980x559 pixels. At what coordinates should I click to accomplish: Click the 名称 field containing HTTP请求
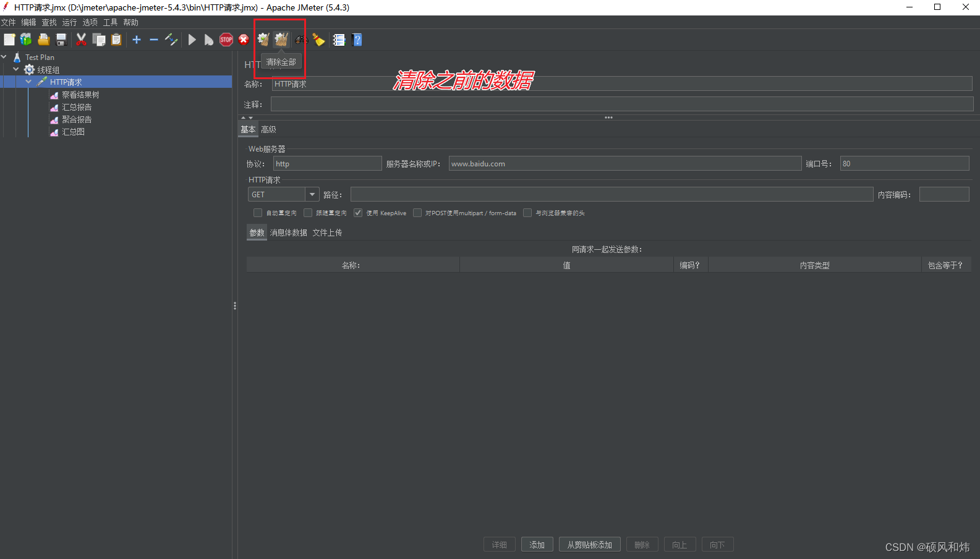(622, 84)
